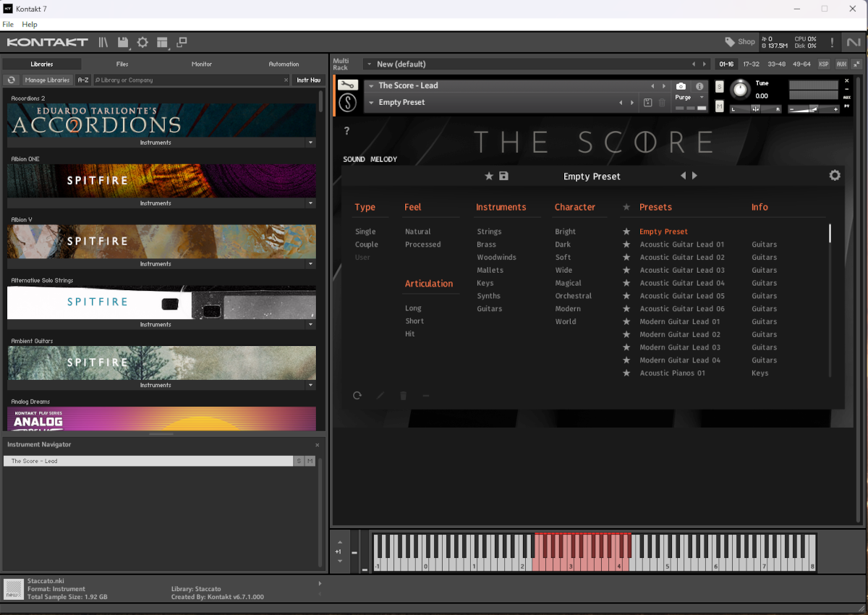Open the New (default) multi rack dropdown
This screenshot has width=868, height=615.
(369, 64)
